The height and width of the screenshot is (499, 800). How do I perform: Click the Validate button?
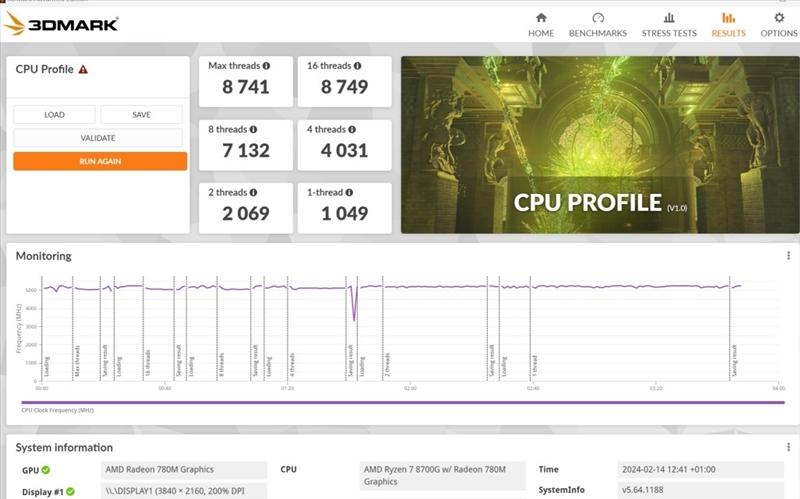pos(98,138)
